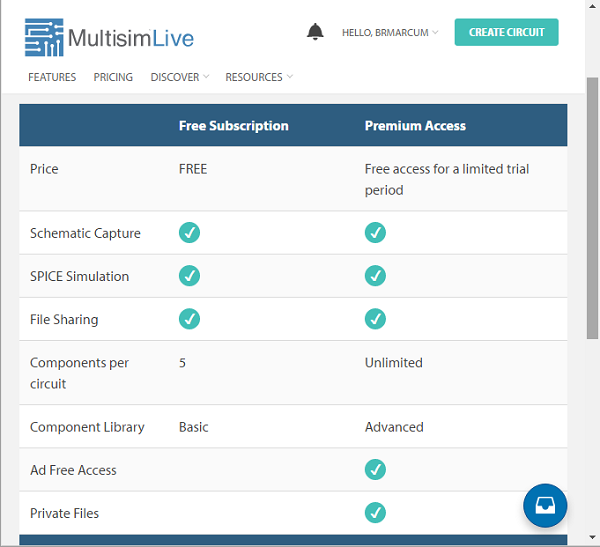Click the value 5 for components
Viewport: 600px width, 547px height.
tap(183, 362)
